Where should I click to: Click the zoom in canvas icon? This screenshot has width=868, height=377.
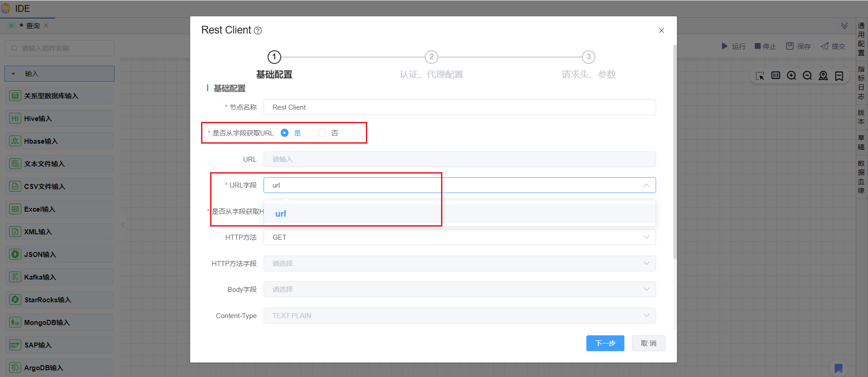[791, 76]
